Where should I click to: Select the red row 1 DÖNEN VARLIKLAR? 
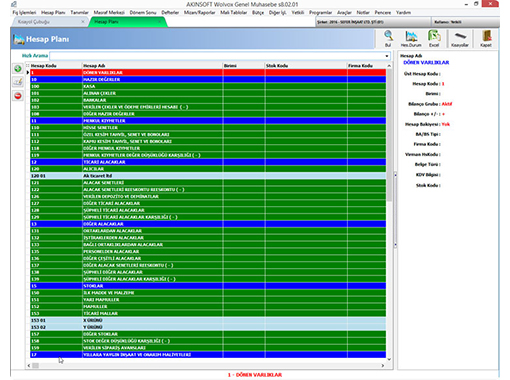pos(208,73)
